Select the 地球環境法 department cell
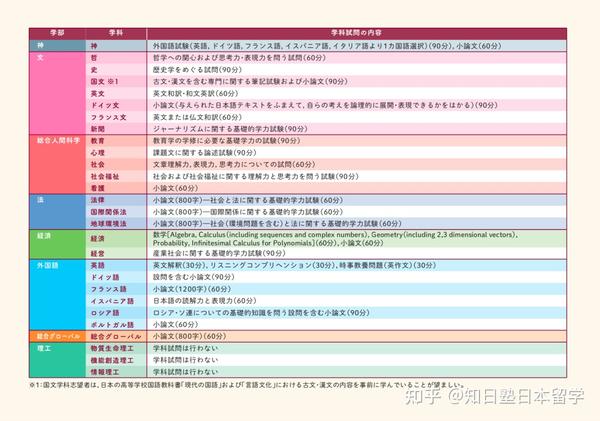The height and width of the screenshot is (421, 600). coord(108,223)
